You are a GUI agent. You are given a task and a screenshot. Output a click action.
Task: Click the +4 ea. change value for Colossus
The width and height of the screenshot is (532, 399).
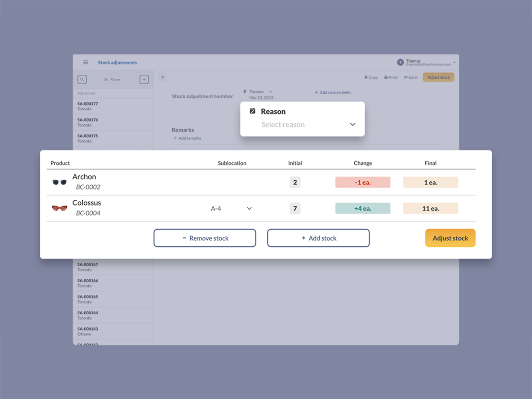tap(363, 208)
